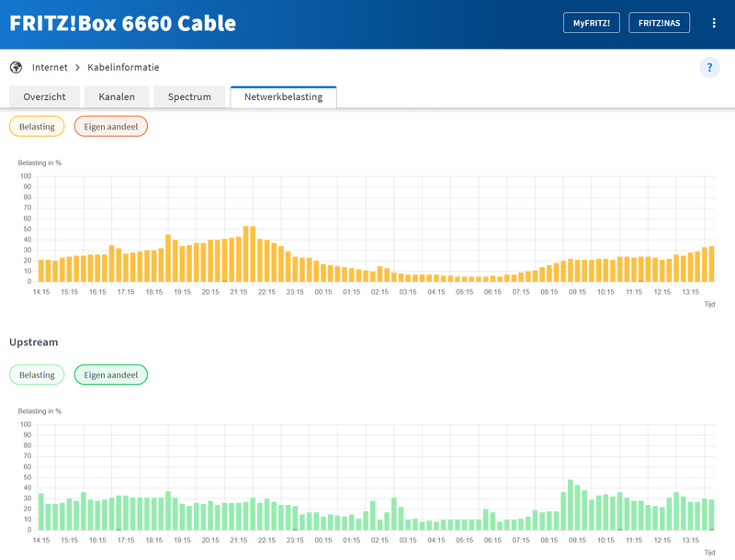Enable the green Eigen aandeel upstream filter
The width and height of the screenshot is (735, 560).
tap(110, 375)
